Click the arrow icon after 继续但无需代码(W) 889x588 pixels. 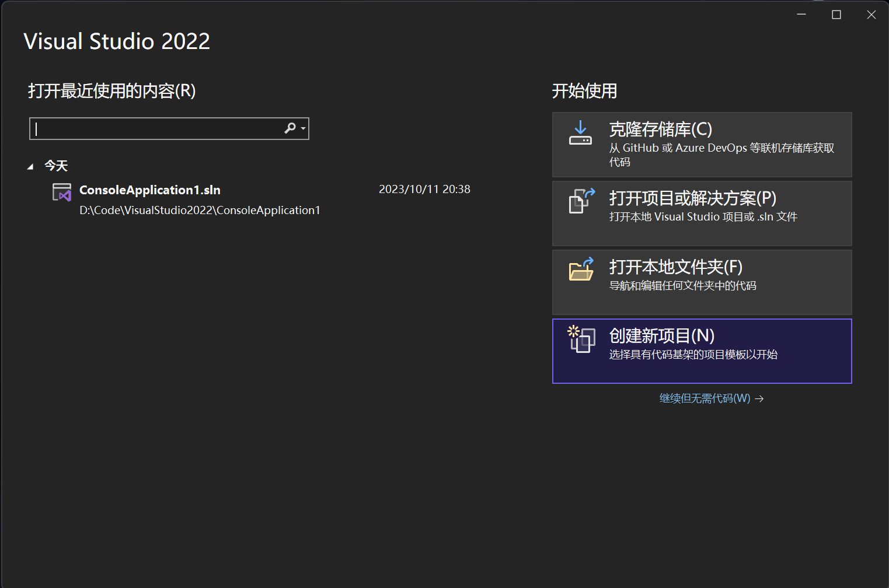click(x=760, y=398)
